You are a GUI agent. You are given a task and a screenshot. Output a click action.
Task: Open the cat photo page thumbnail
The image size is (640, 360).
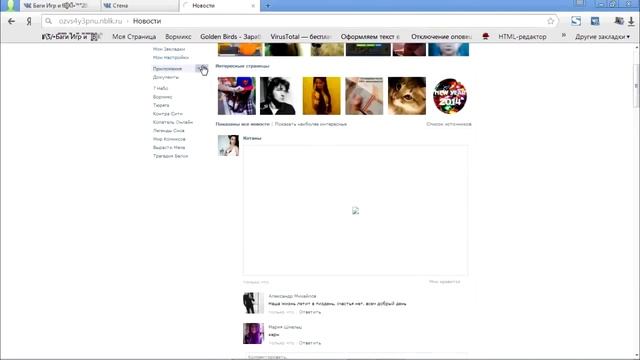click(x=407, y=96)
